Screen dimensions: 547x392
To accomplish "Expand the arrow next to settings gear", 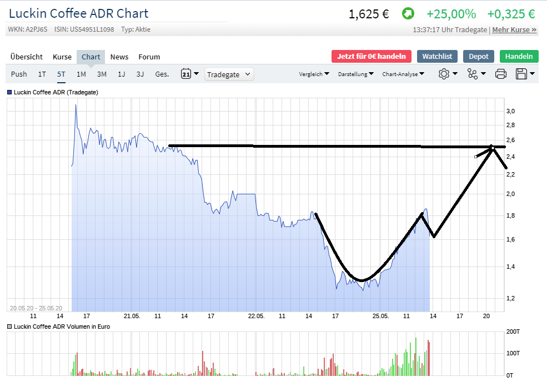I will coord(455,74).
